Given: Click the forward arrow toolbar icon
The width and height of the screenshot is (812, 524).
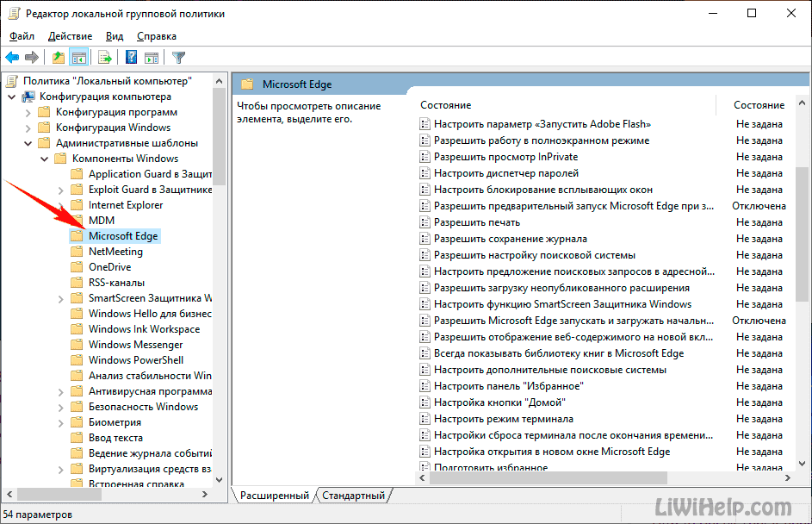Looking at the screenshot, I should click(32, 58).
